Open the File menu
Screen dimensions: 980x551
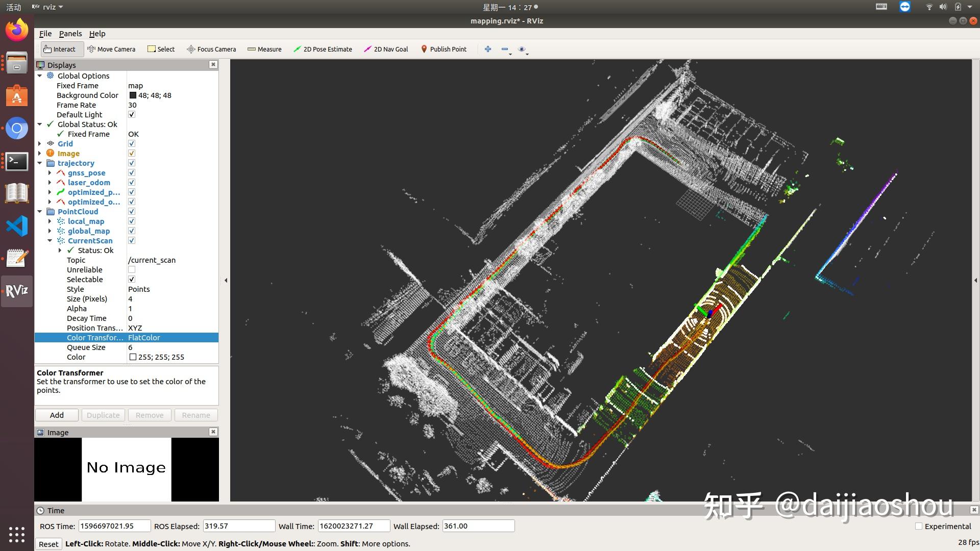coord(45,34)
